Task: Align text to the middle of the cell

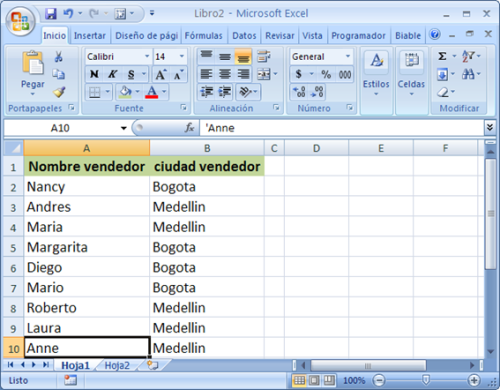Action: (225, 56)
